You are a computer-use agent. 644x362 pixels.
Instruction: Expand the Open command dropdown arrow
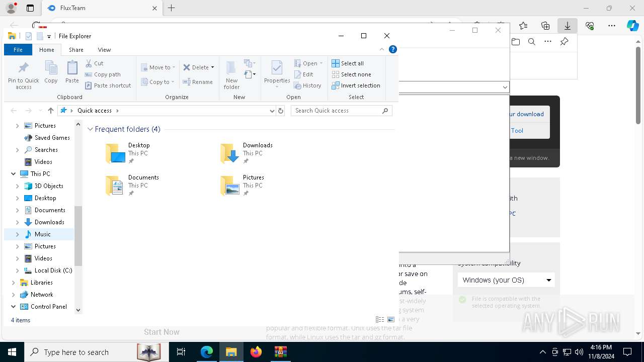pyautogui.click(x=321, y=63)
